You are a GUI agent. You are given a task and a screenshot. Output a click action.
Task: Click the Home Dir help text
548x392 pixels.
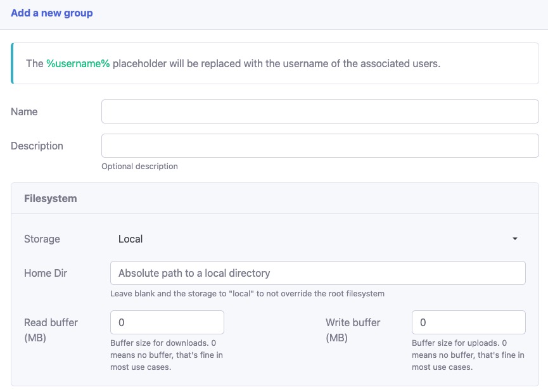pos(247,294)
